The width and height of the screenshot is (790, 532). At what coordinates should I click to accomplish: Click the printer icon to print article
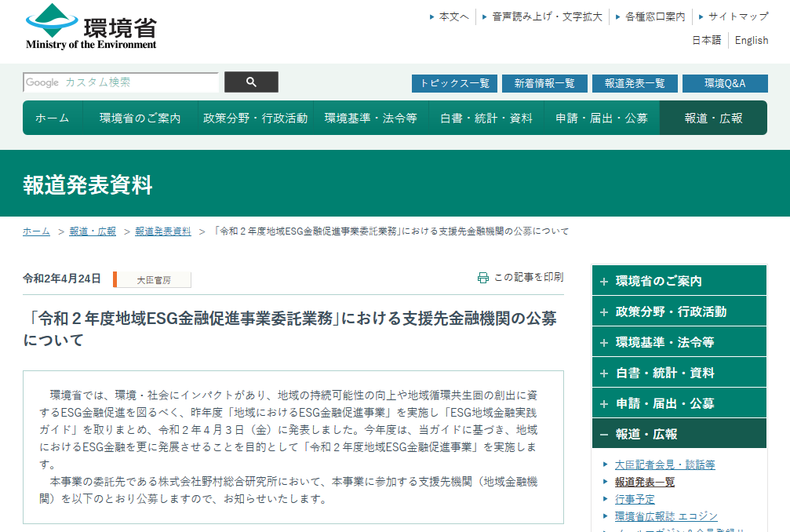coord(483,278)
